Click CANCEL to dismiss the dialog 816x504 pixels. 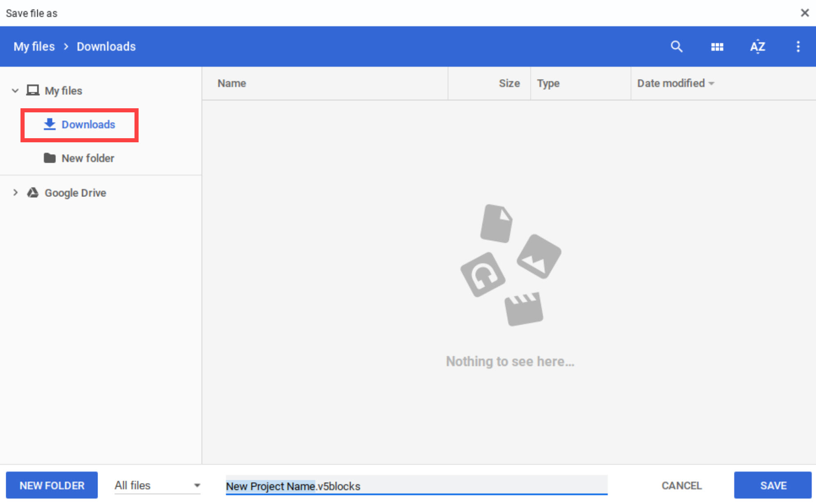682,485
